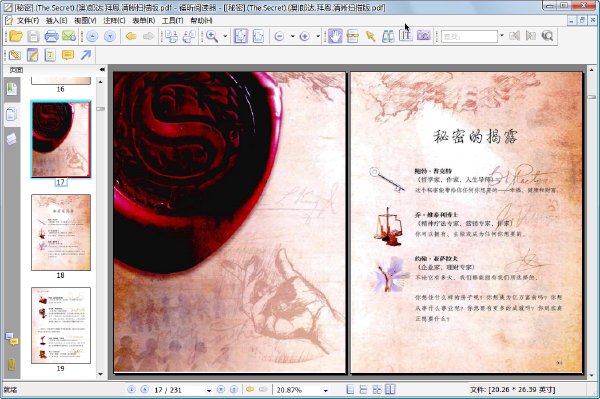Find previous match icon in toolbar
Screen dimensions: 600x399
tap(514, 36)
